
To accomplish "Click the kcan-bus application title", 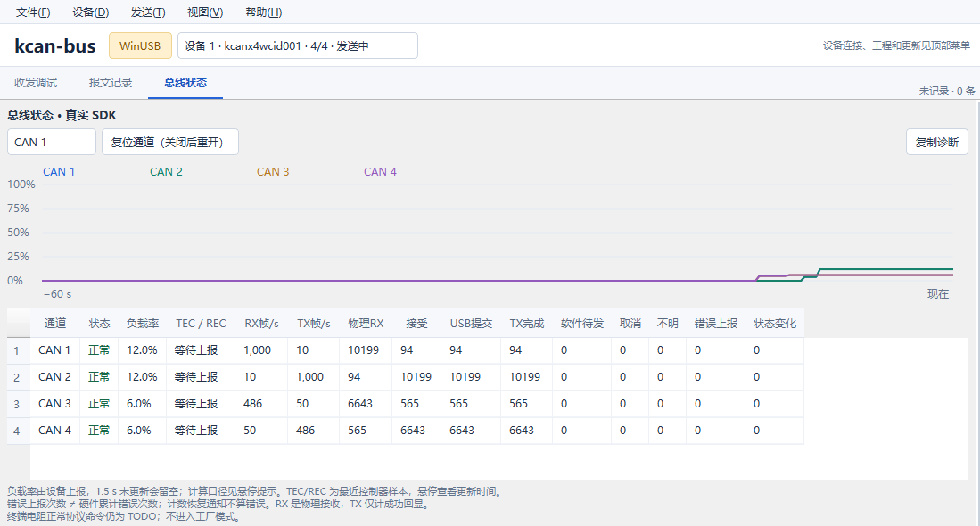I will tap(55, 45).
